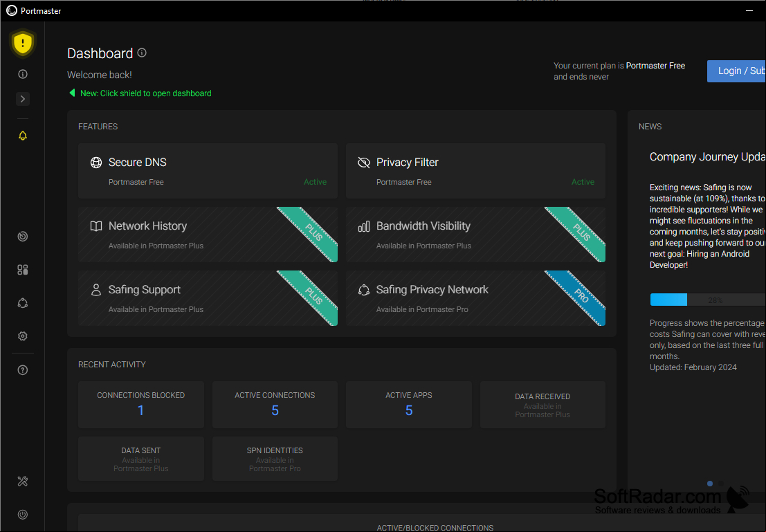Click 'Updated: February 2024' in the news panel
This screenshot has height=532, width=766.
693,367
